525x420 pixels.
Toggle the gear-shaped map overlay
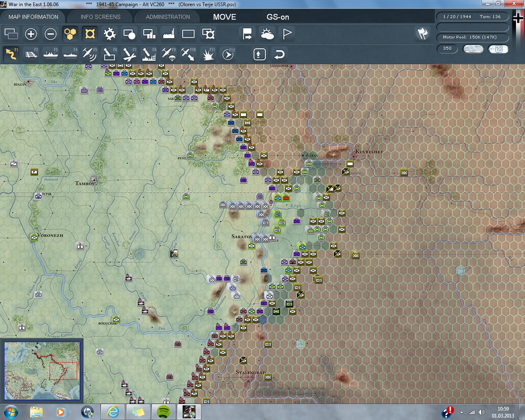[x=110, y=34]
